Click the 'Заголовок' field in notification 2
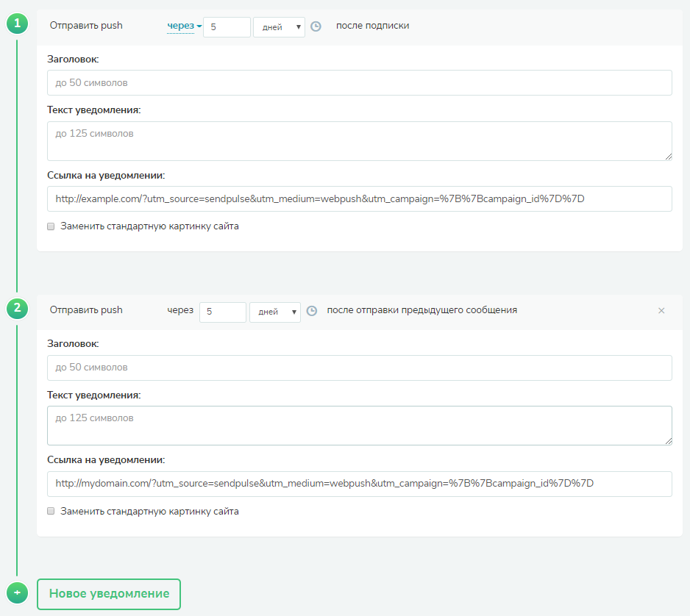690x616 pixels. coord(360,368)
